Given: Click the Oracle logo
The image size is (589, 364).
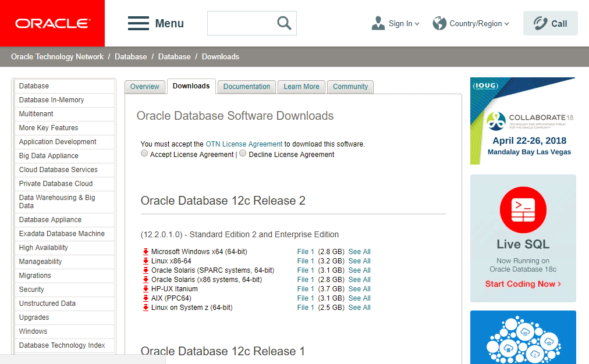Looking at the screenshot, I should (52, 23).
